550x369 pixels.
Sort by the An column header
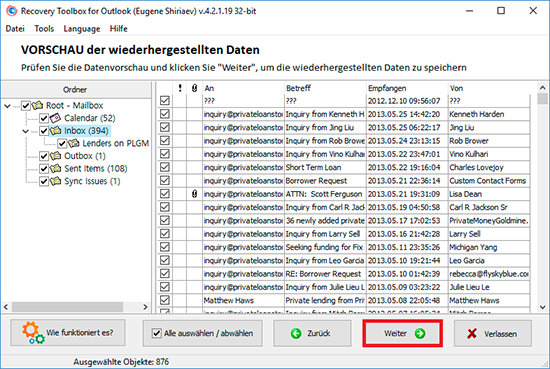point(243,88)
